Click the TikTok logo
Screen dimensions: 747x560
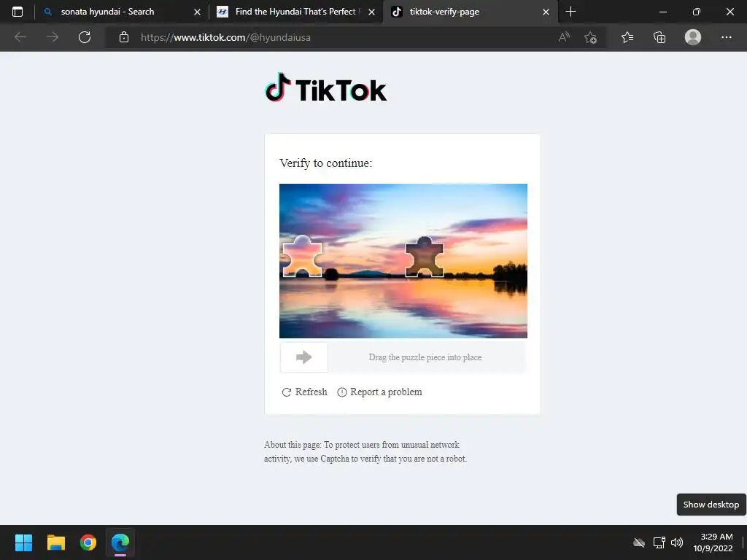[326, 87]
